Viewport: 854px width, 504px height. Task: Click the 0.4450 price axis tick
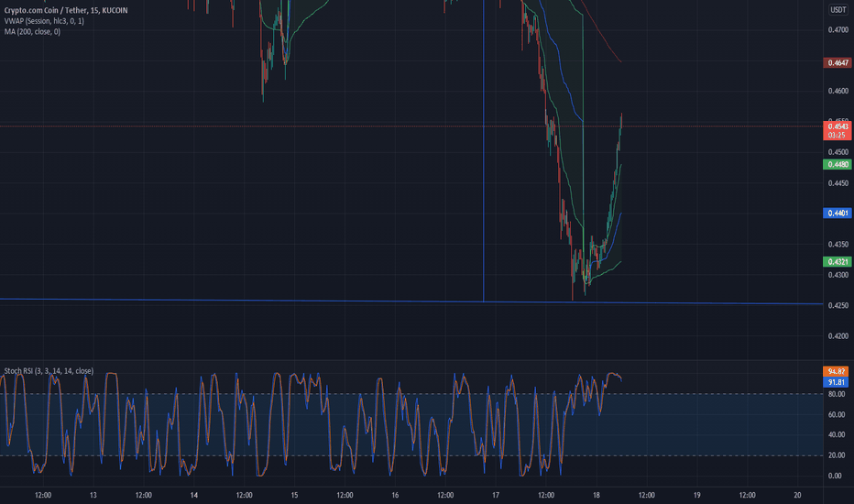(838, 183)
